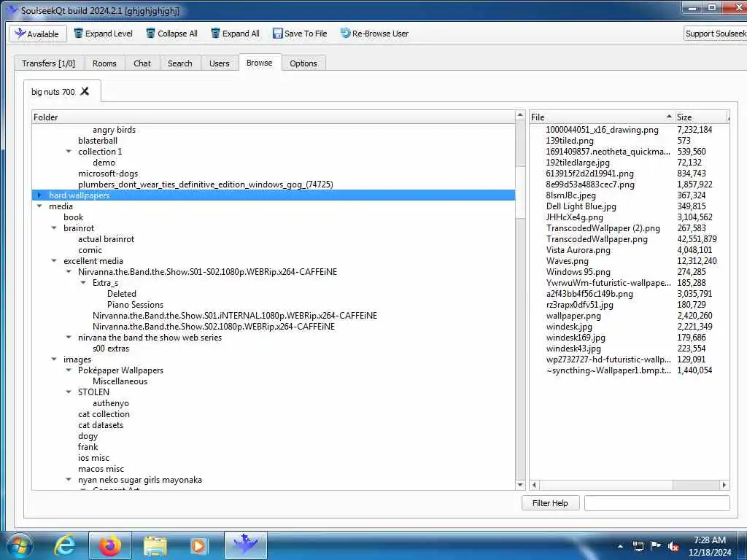Screen dimensions: 747x560
Task: Click file list horizontal scroll right arrow
Action: 724,485
